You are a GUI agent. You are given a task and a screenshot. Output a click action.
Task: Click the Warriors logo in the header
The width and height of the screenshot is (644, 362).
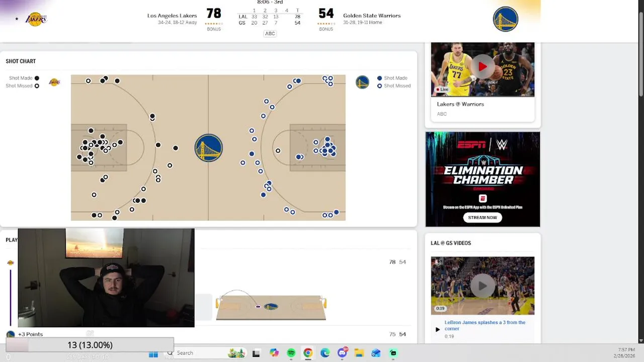(505, 19)
